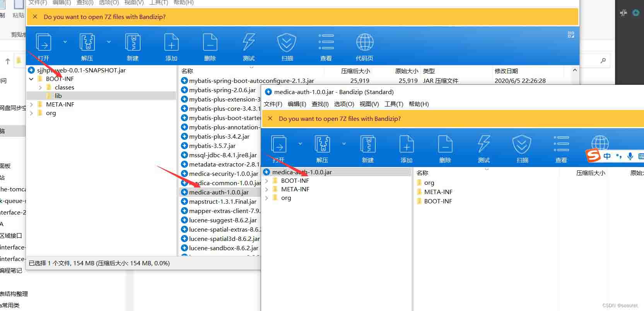
Task: Expand BOOT-INF in medica-auth tree
Action: 266,181
